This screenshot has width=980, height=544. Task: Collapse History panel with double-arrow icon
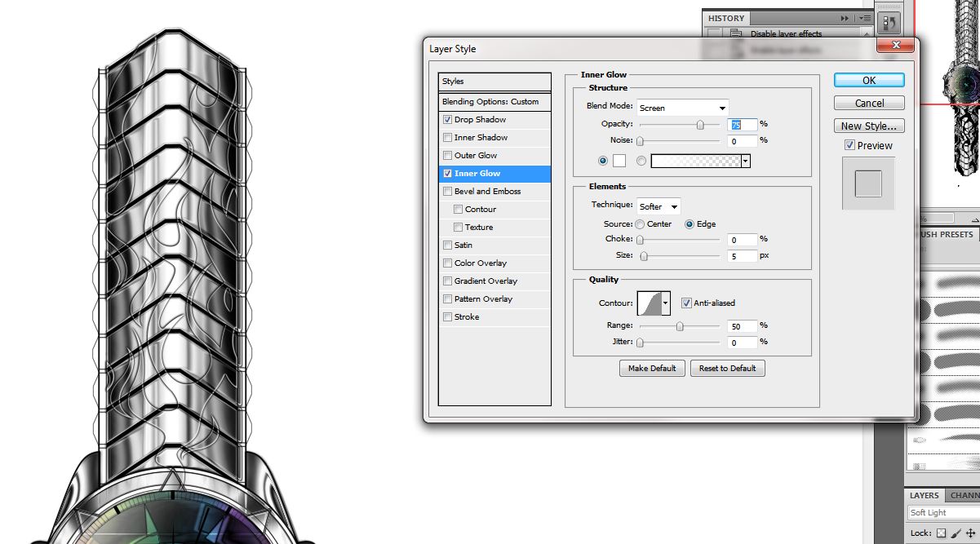click(844, 18)
